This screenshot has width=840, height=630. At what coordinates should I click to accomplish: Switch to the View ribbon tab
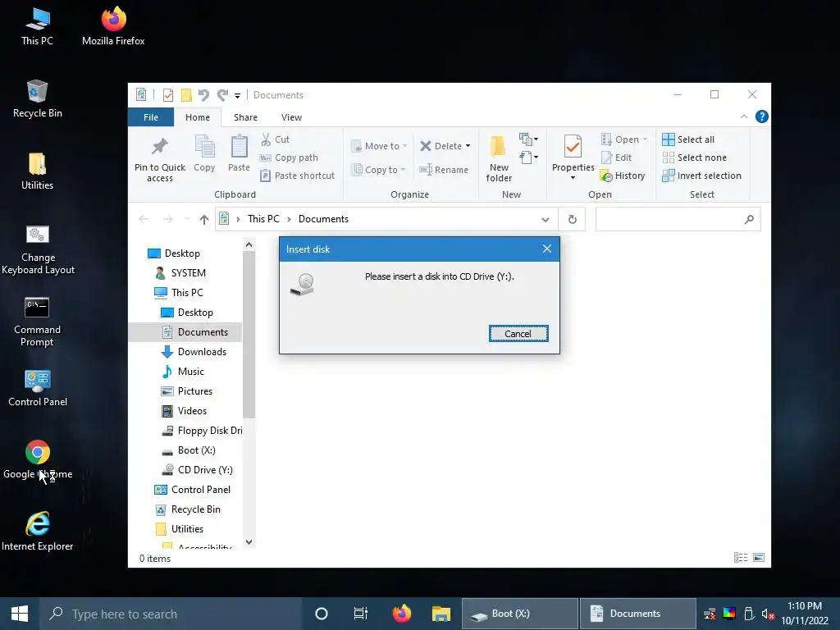pos(291,117)
